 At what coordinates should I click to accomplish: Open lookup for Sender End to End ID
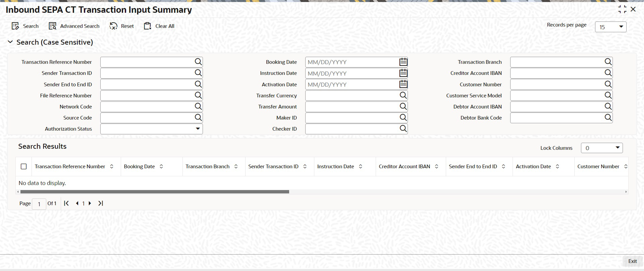click(198, 84)
